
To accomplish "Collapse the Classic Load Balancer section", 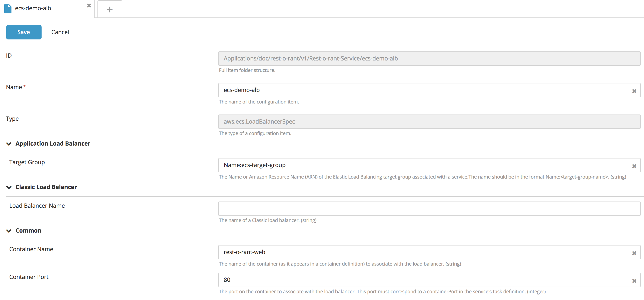I will (9, 187).
